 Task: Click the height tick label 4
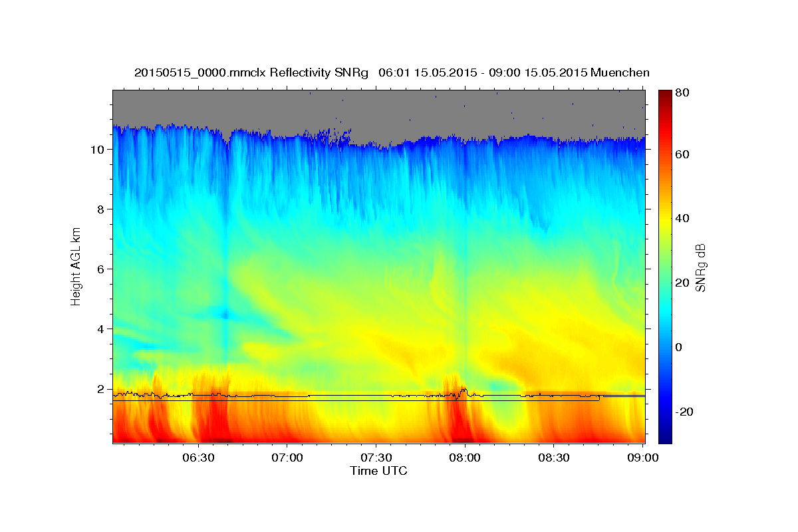click(102, 329)
